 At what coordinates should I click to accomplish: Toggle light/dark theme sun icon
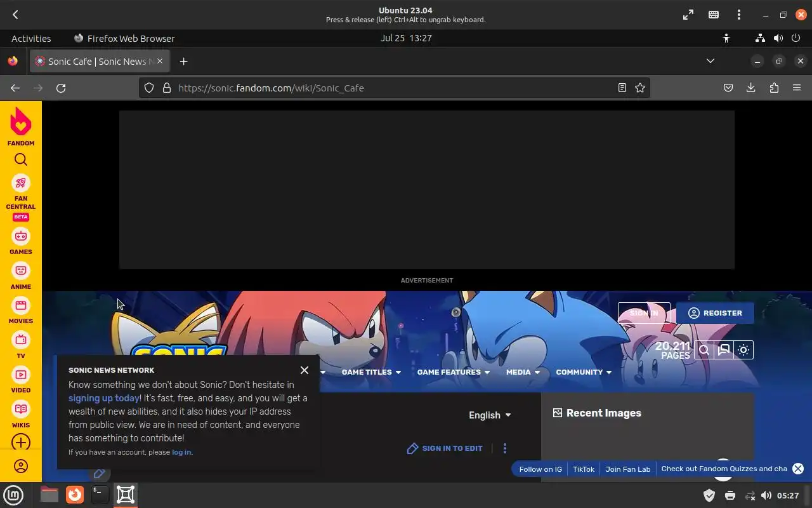pyautogui.click(x=743, y=350)
